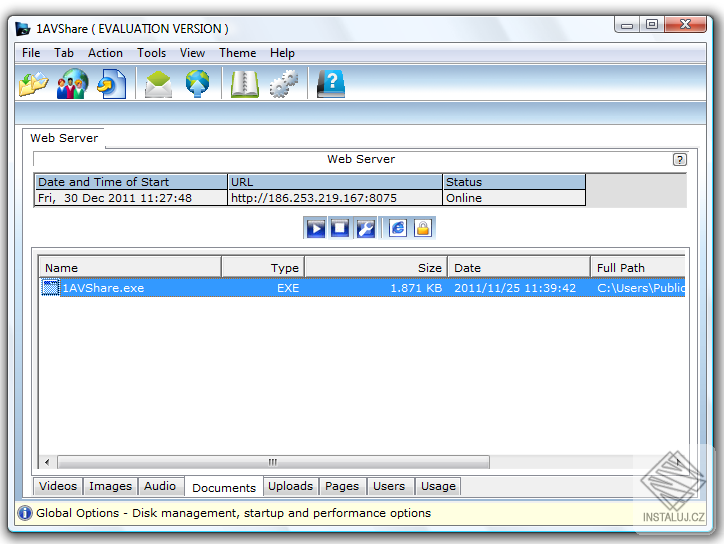Switch to the Audio tab
Image resolution: width=724 pixels, height=544 pixels.
[x=160, y=486]
